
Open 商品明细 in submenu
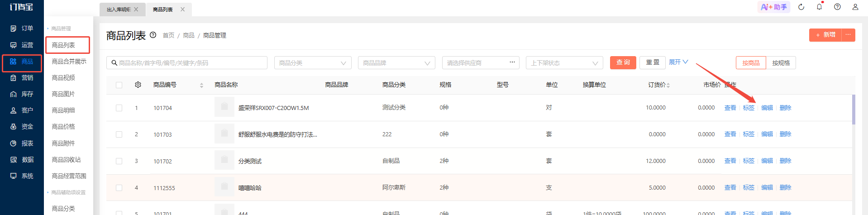63,110
